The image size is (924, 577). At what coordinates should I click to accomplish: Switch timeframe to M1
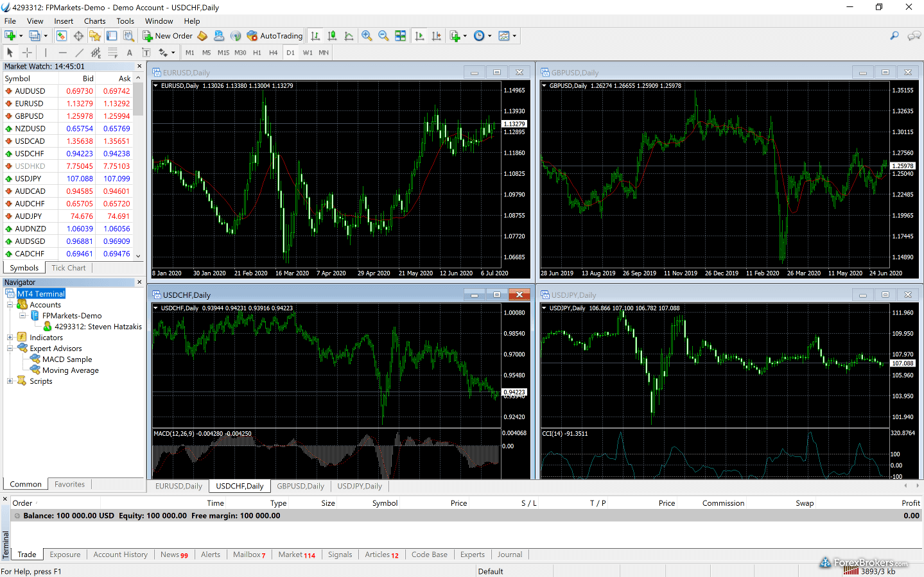190,53
